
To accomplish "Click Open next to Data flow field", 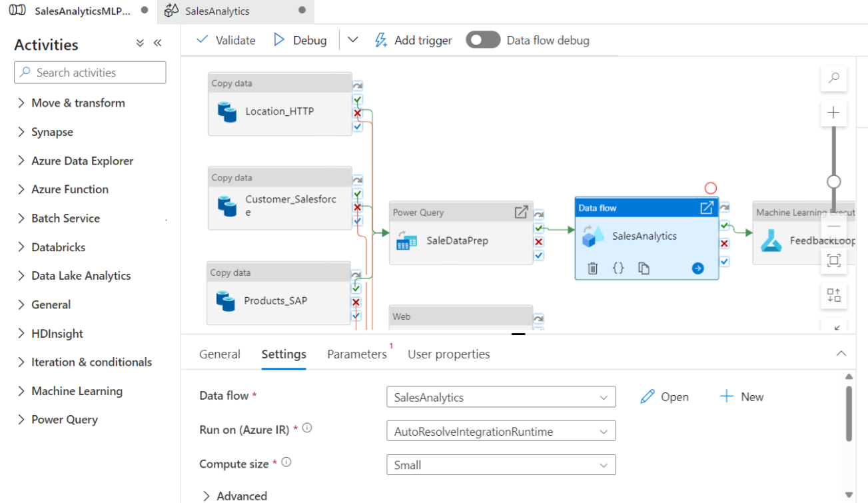I will click(x=664, y=397).
